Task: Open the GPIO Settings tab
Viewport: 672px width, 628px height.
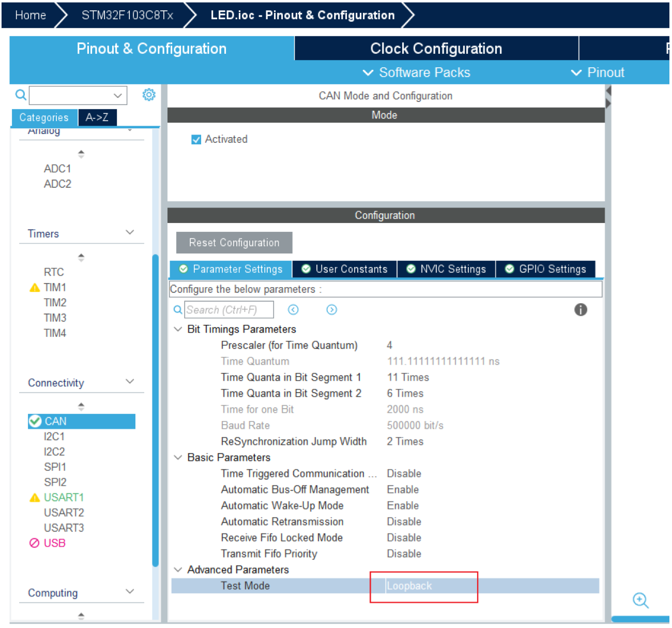Action: 546,270
